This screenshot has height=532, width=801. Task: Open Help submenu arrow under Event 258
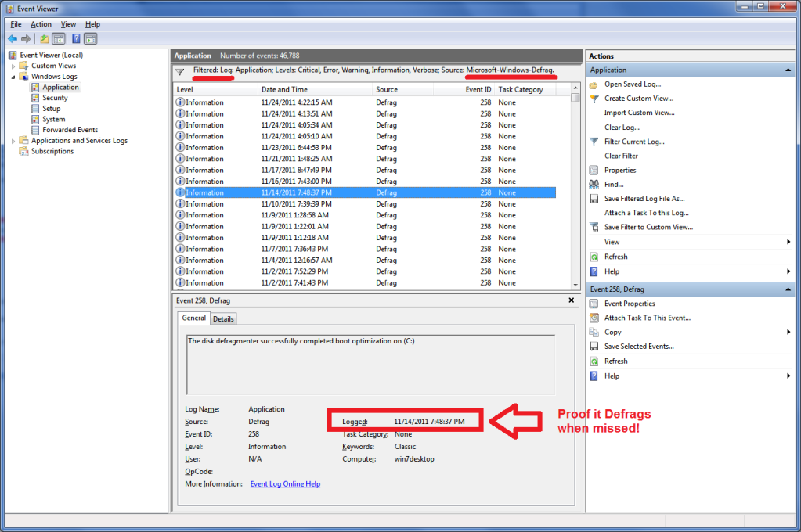(x=788, y=376)
